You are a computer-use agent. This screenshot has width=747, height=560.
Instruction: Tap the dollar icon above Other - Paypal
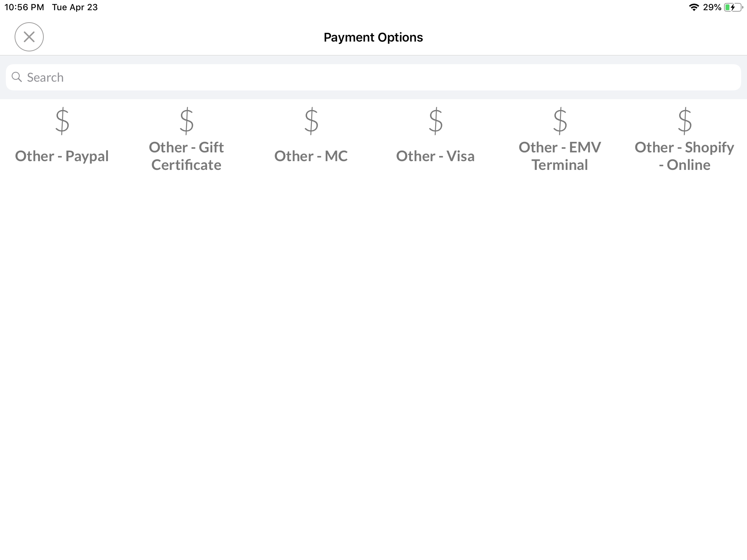(62, 121)
